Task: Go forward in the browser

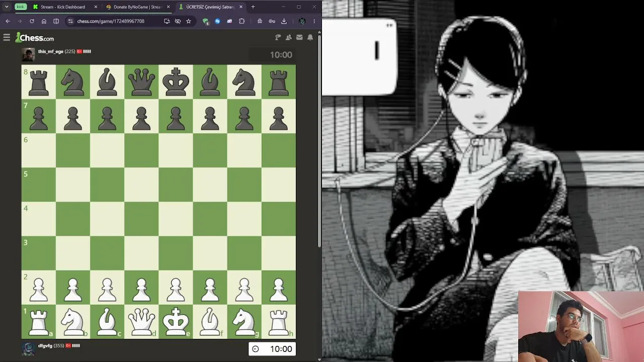Action: [20, 21]
